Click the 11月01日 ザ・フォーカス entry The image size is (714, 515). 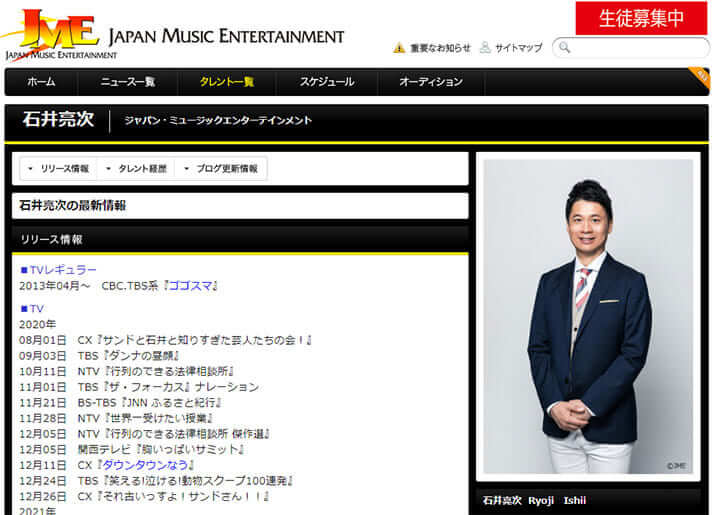[x=139, y=387]
